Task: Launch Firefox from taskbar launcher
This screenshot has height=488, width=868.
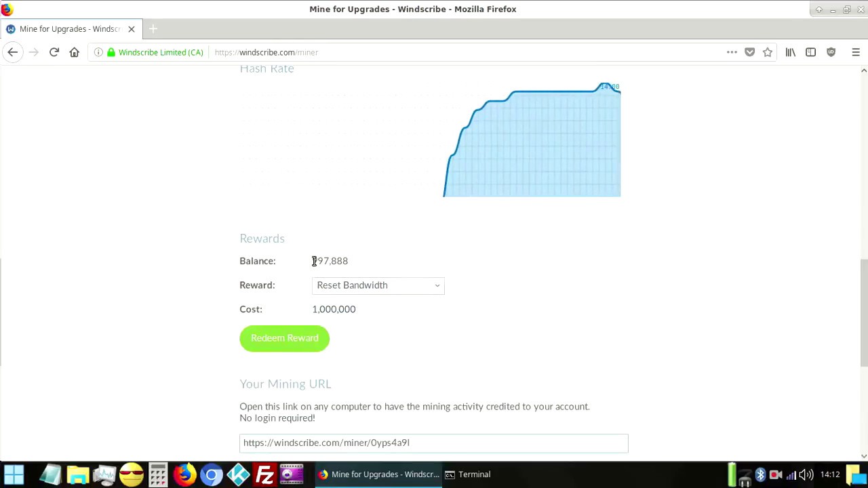Action: point(184,474)
